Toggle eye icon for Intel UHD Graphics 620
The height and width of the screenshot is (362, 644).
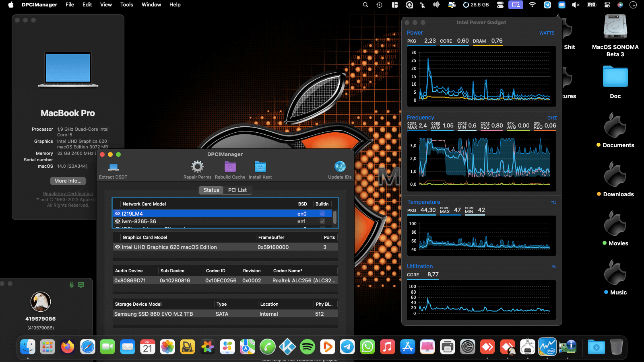118,247
